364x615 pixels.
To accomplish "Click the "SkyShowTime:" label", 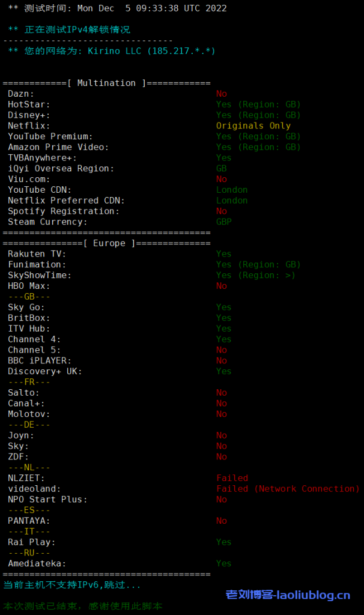I will [40, 275].
